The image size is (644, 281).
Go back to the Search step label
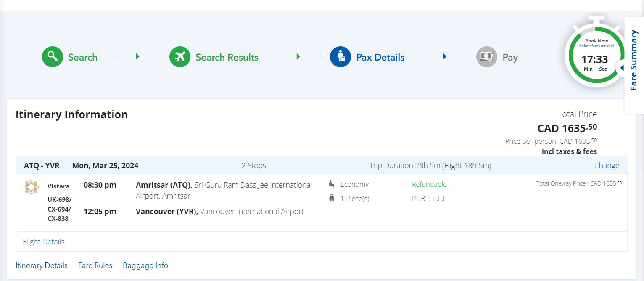(x=83, y=57)
